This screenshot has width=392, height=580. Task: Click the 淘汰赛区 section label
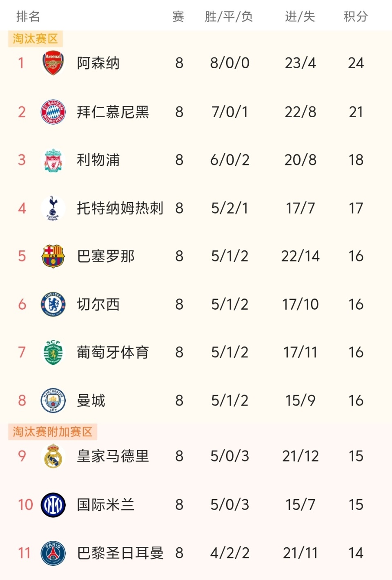[35, 39]
